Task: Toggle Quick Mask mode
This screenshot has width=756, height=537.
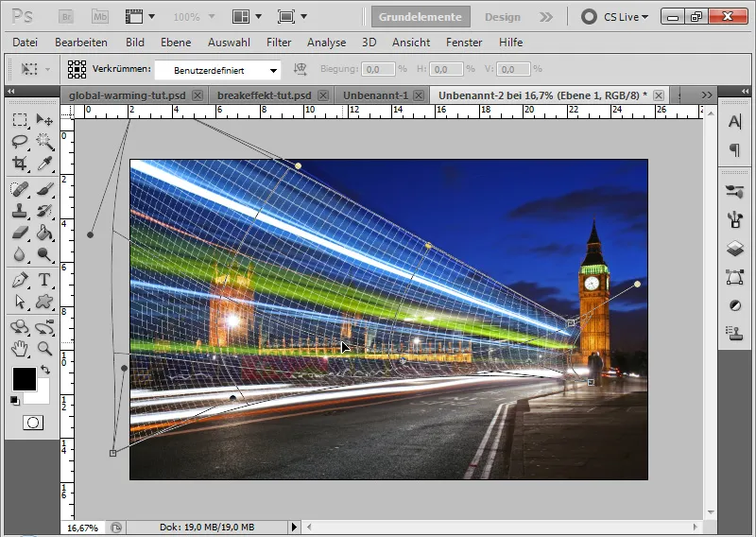Action: (33, 423)
